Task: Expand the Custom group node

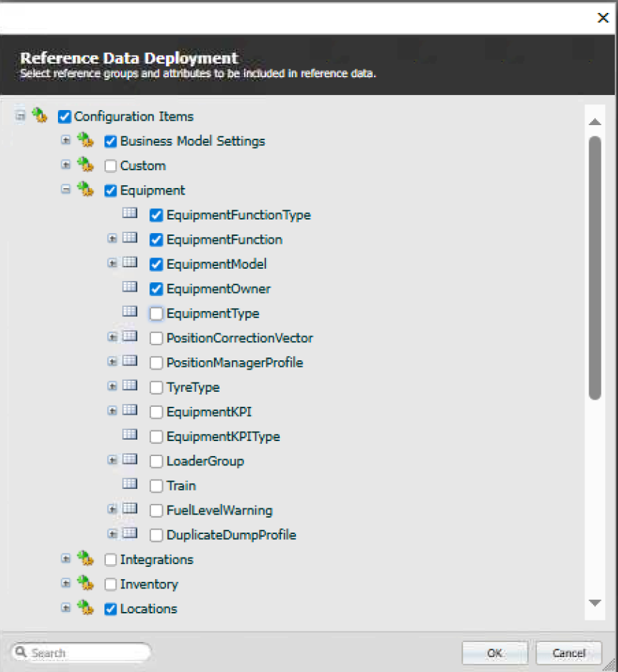Action: click(x=66, y=165)
